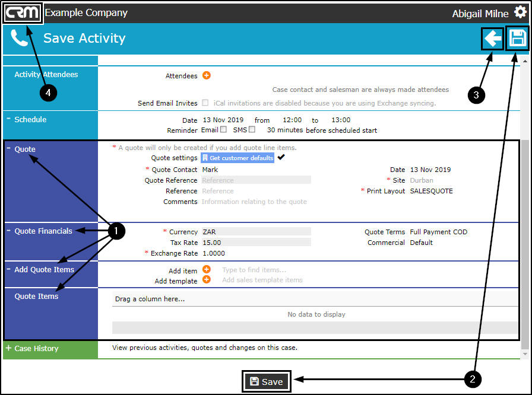Image resolution: width=532 pixels, height=395 pixels.
Task: Click the 30 minutes reminder value
Action: (x=284, y=130)
